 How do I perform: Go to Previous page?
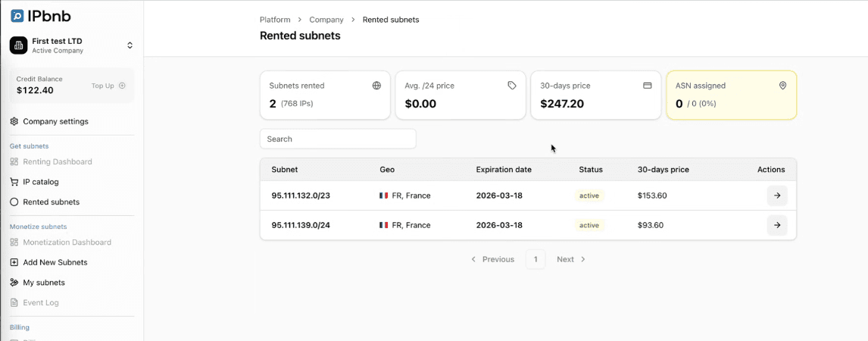492,259
